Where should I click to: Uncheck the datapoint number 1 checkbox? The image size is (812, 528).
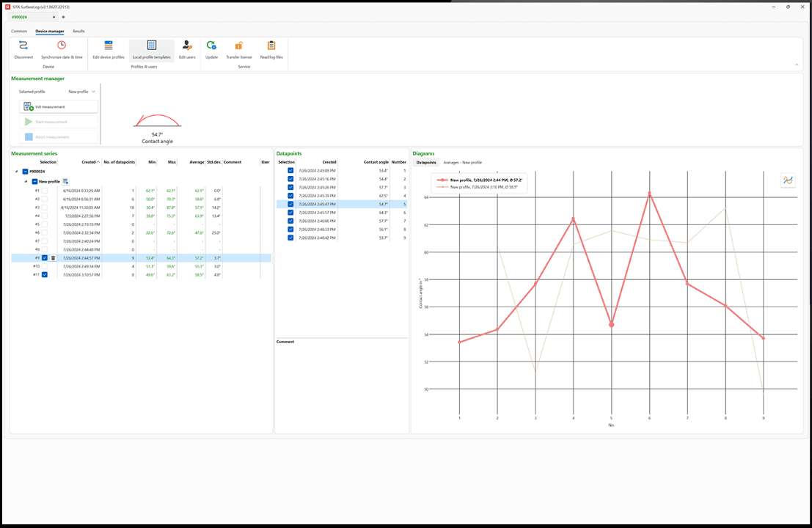(290, 170)
